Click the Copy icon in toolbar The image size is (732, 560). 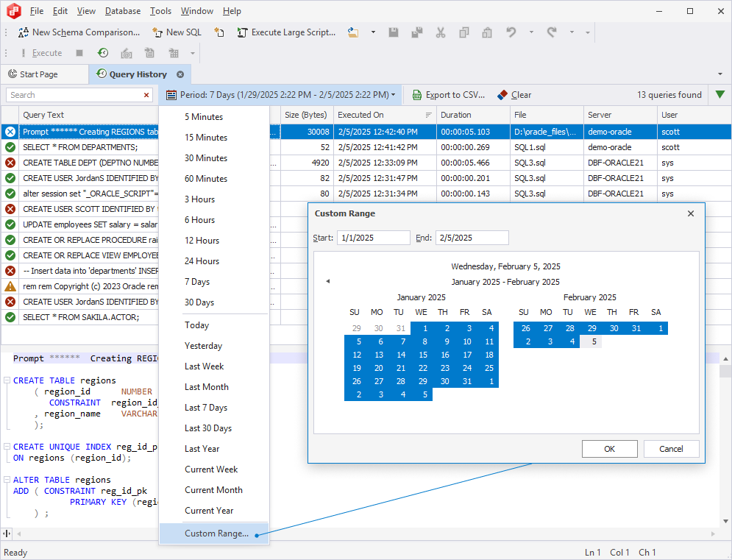click(x=464, y=32)
